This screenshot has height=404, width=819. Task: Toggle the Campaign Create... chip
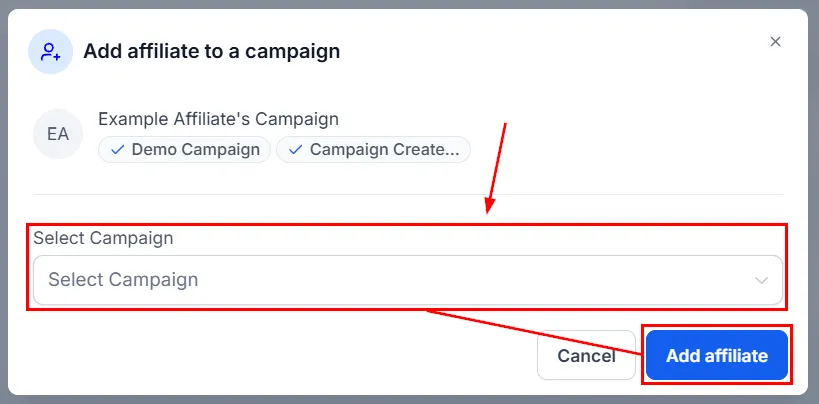373,149
